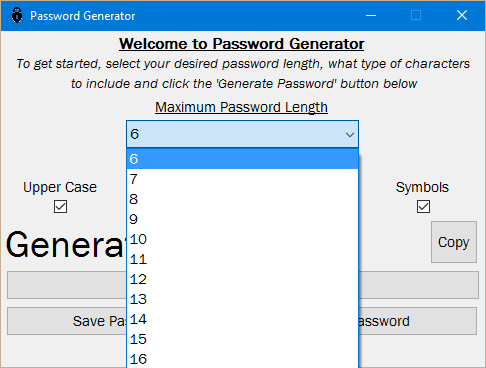The height and width of the screenshot is (368, 486).
Task: Choose 14 as the password length
Action: point(242,319)
